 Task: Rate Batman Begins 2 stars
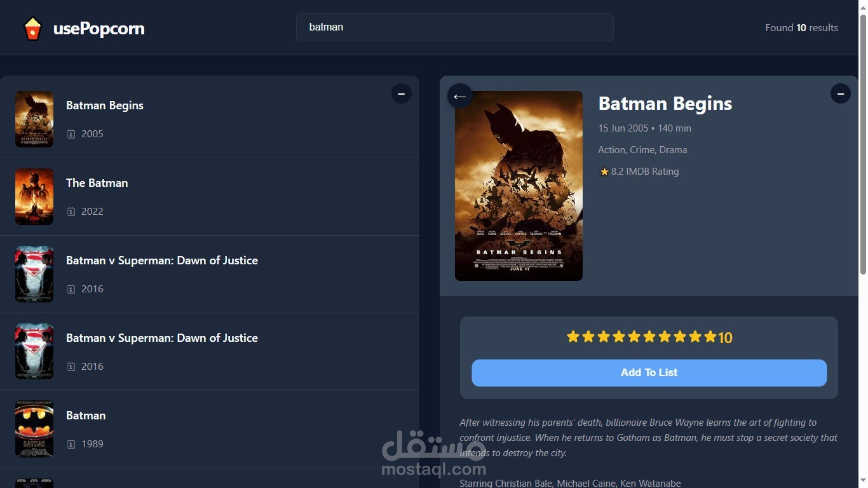588,337
